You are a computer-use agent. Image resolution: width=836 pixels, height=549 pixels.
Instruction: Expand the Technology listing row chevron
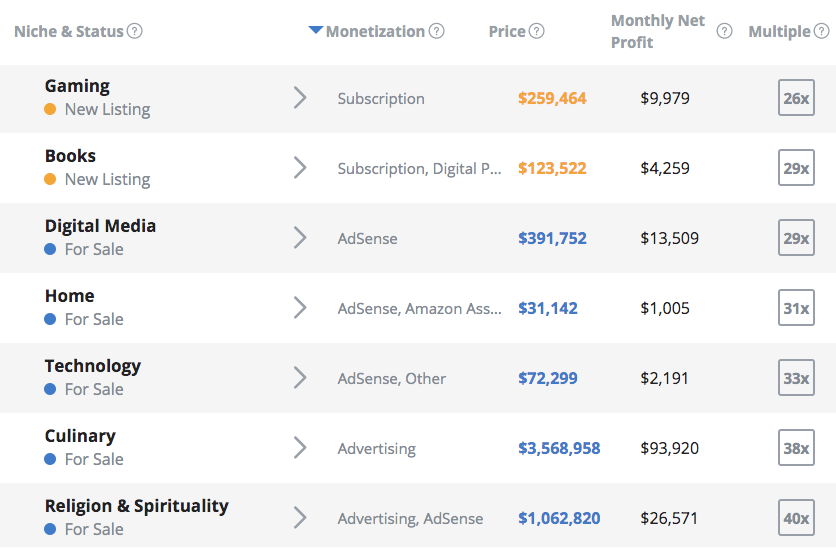click(299, 378)
